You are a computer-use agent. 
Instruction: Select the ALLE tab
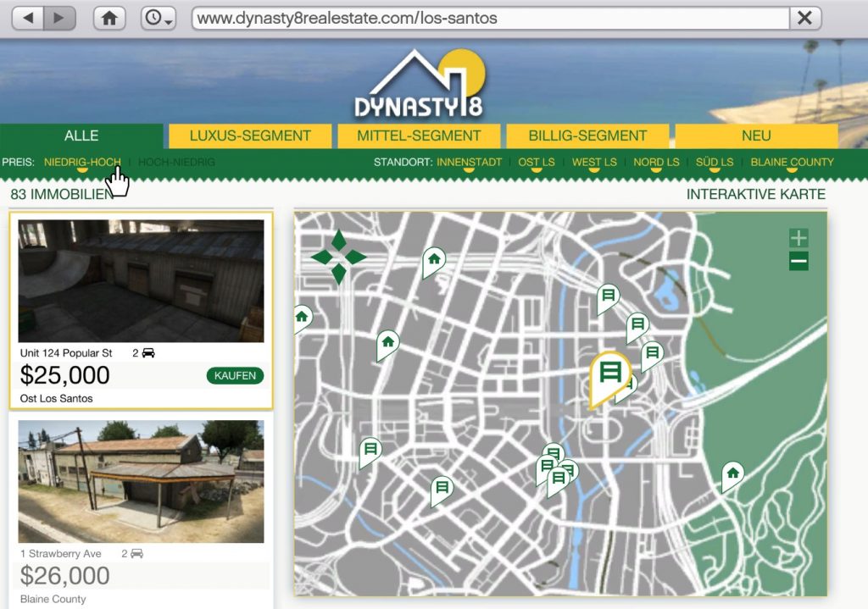(81, 136)
